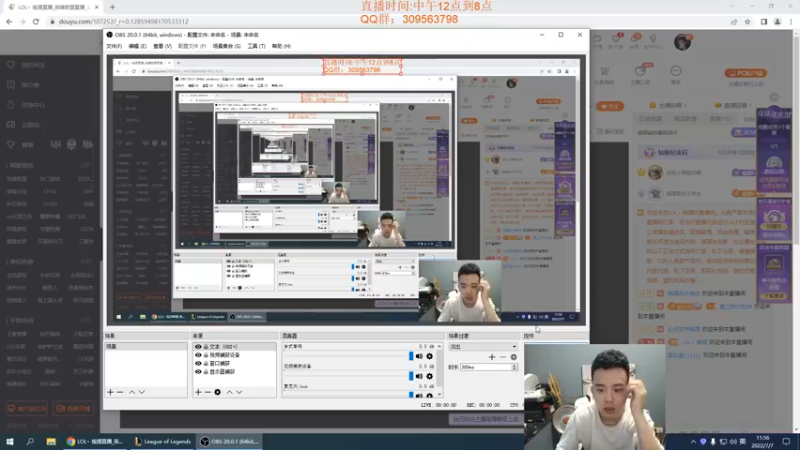
Task: Click the orange 关注 follow button
Action: point(610,106)
